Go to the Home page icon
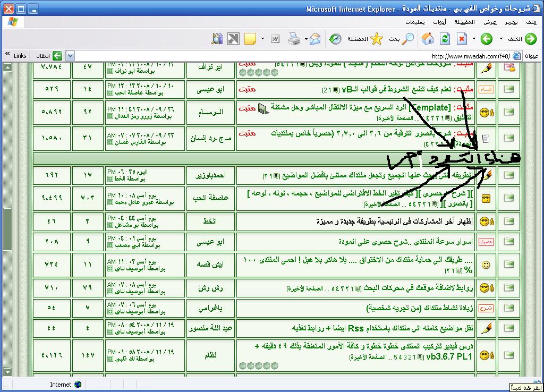This screenshot has width=544, height=392. (x=427, y=39)
